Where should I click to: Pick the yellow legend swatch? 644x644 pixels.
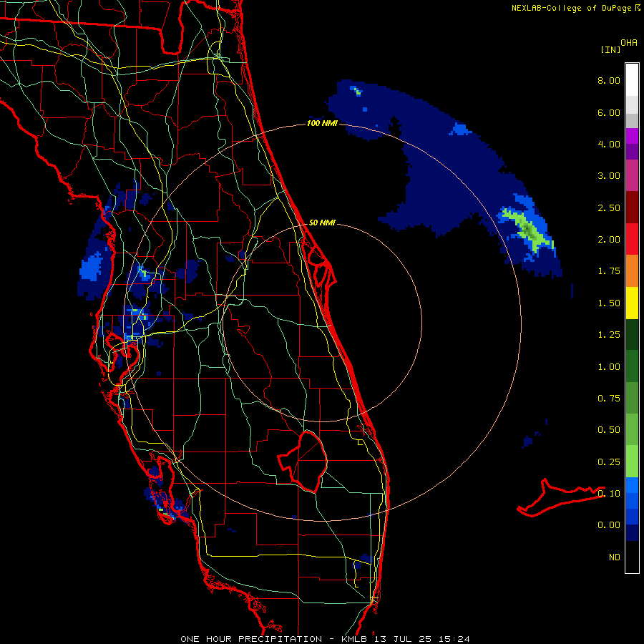click(x=632, y=303)
